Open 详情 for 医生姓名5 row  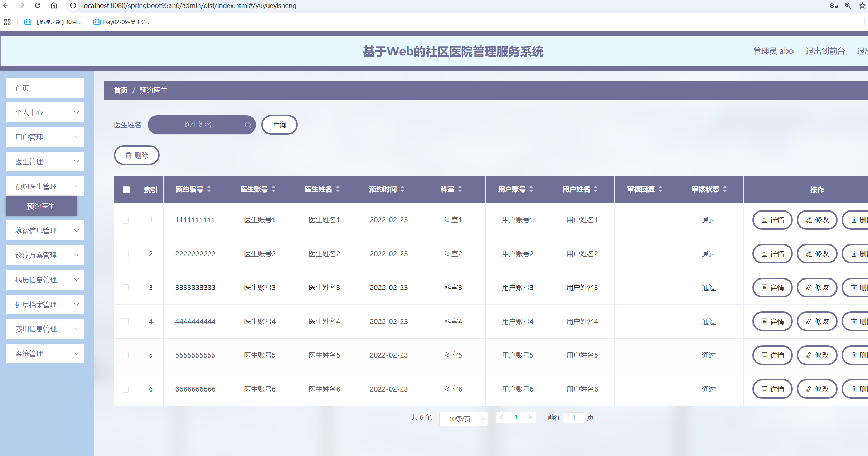772,355
